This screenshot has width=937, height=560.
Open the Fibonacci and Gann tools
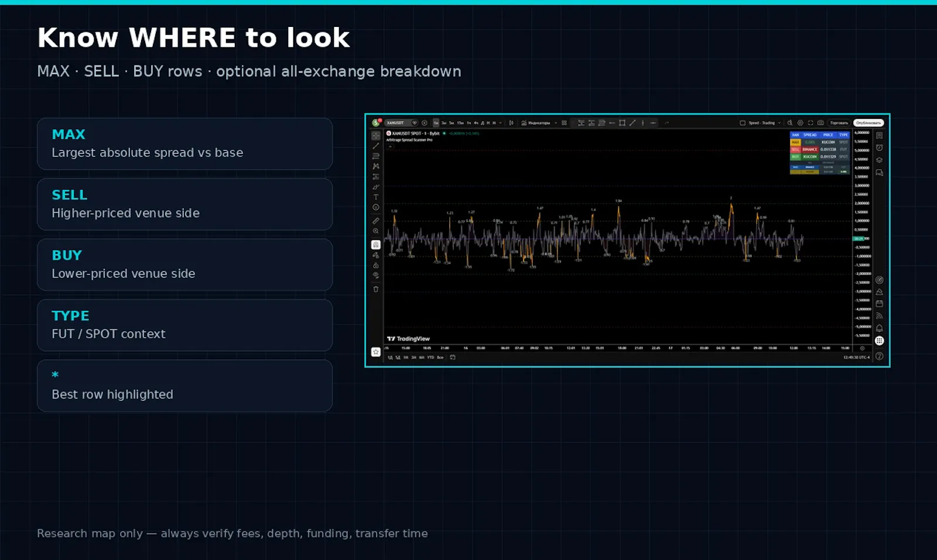tap(376, 156)
